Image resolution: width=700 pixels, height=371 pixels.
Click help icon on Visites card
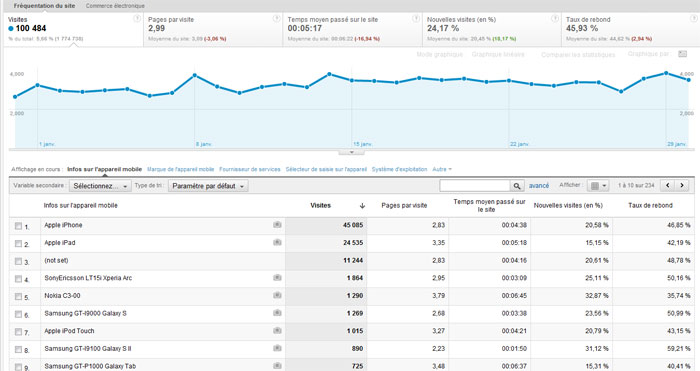(137, 19)
